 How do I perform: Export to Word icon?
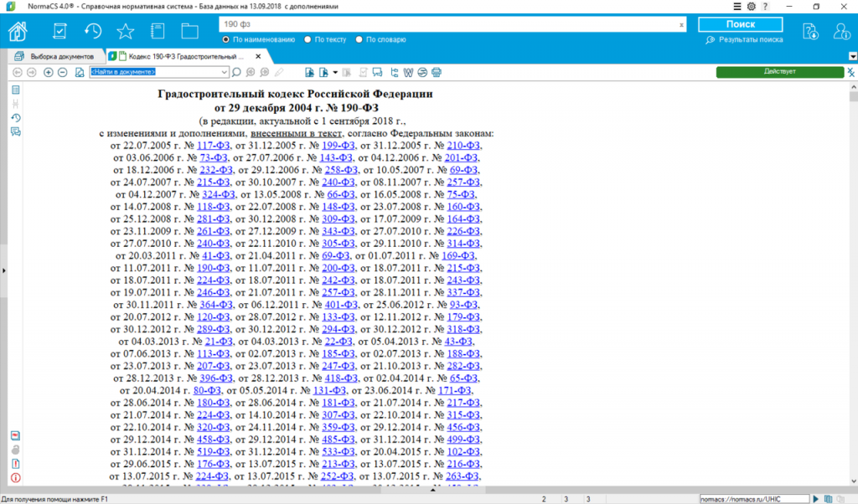408,72
